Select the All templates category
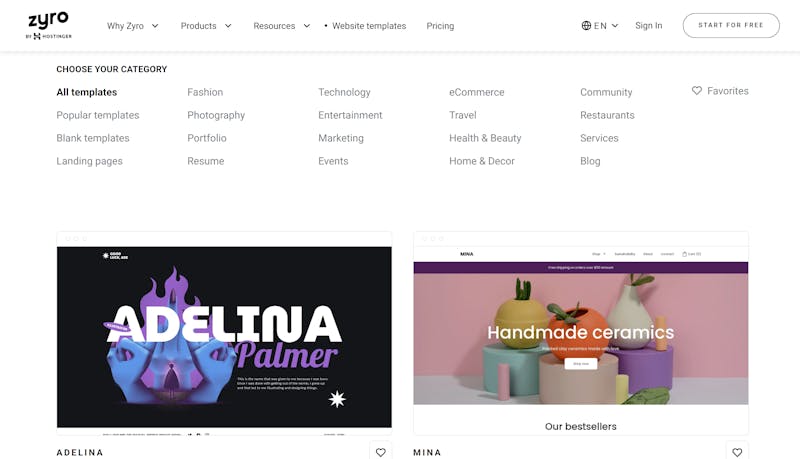800x459 pixels. (x=87, y=92)
